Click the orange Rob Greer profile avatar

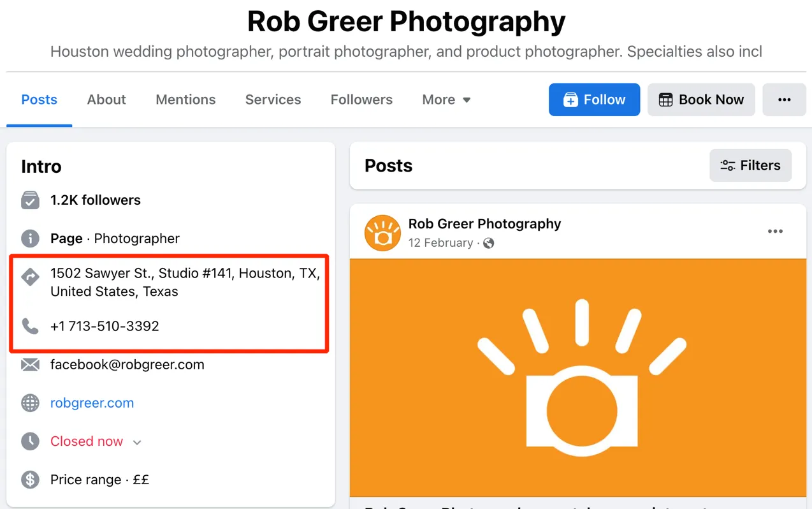pos(382,233)
